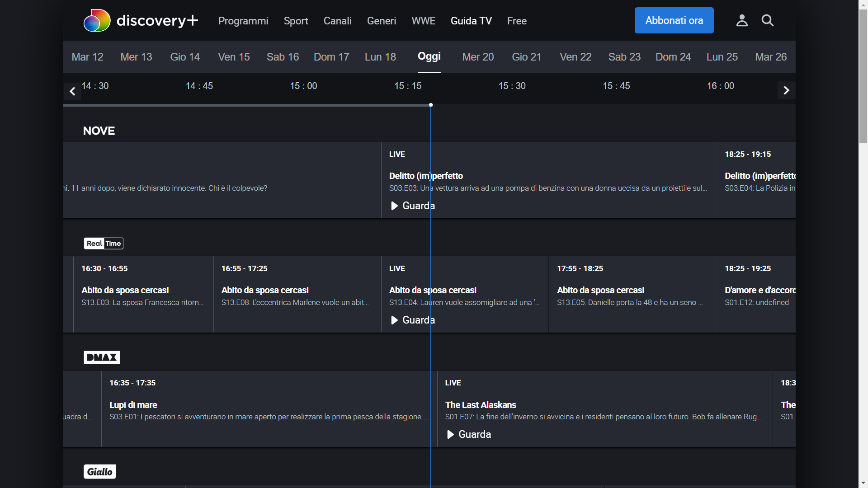Open the NOVE channel logo
The height and width of the screenshot is (488, 868).
tap(99, 131)
